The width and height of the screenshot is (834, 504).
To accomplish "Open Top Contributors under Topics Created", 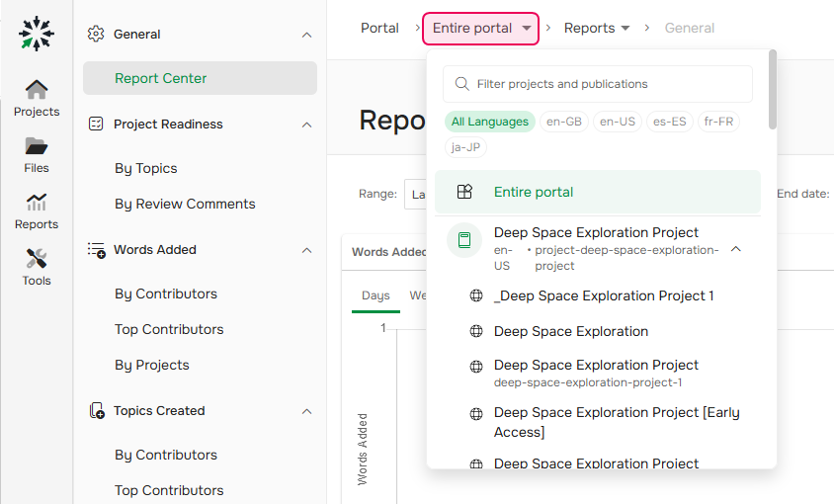I will 169,490.
